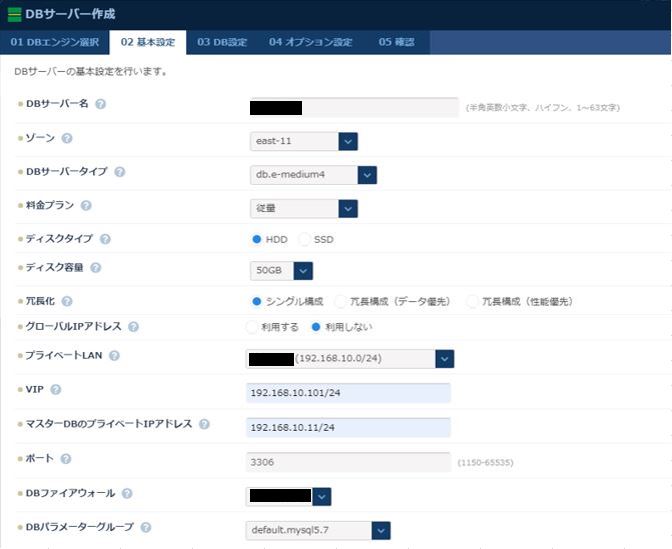Open help icon for 料金プラン
This screenshot has width=672, height=549.
(86, 205)
